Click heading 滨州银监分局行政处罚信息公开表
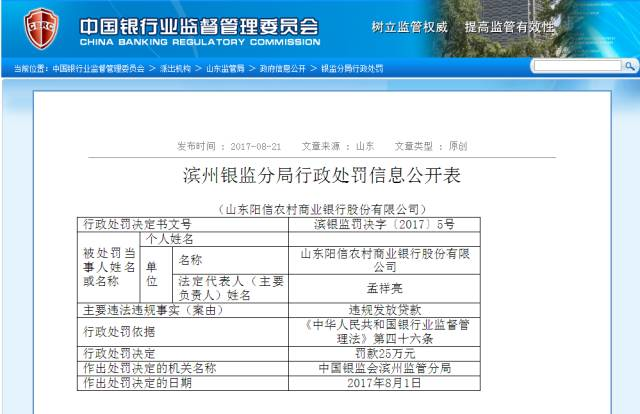The image size is (640, 414). 322,176
